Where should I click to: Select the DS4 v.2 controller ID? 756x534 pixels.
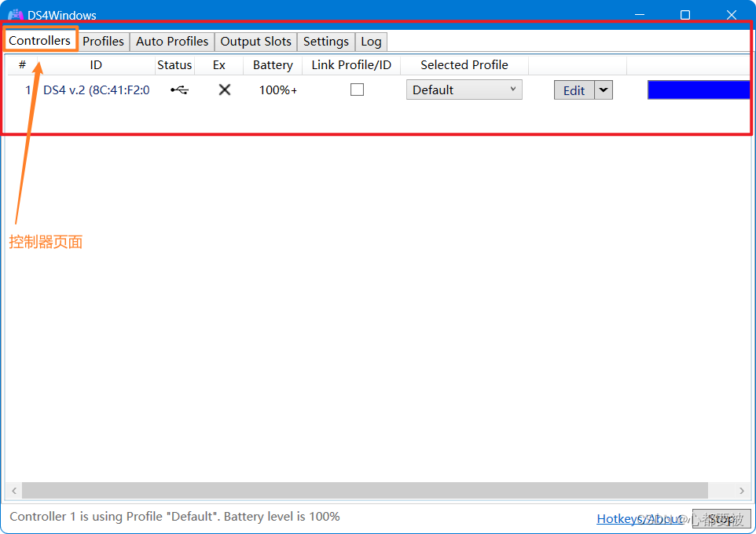(97, 90)
